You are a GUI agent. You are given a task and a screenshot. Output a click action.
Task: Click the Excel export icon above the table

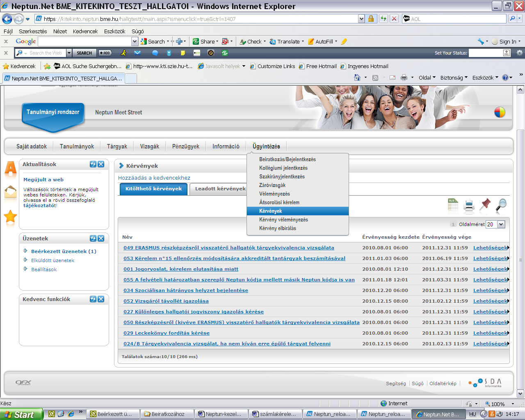pos(453,205)
